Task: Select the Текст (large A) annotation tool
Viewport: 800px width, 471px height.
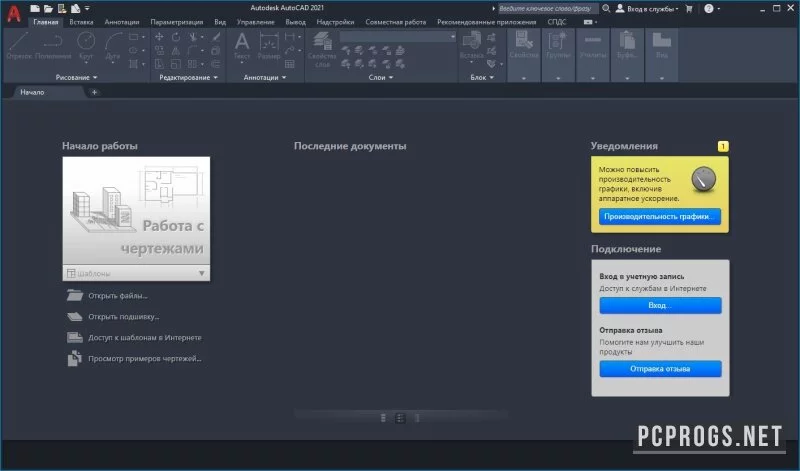Action: (242, 45)
